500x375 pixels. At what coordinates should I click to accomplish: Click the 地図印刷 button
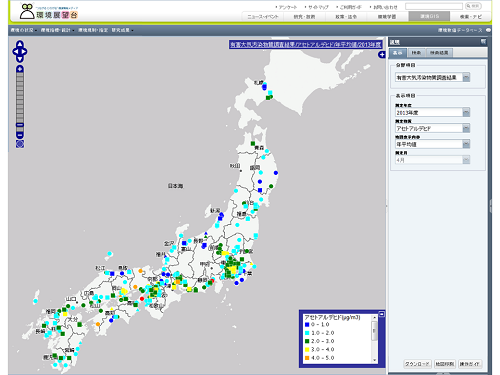coord(445,364)
